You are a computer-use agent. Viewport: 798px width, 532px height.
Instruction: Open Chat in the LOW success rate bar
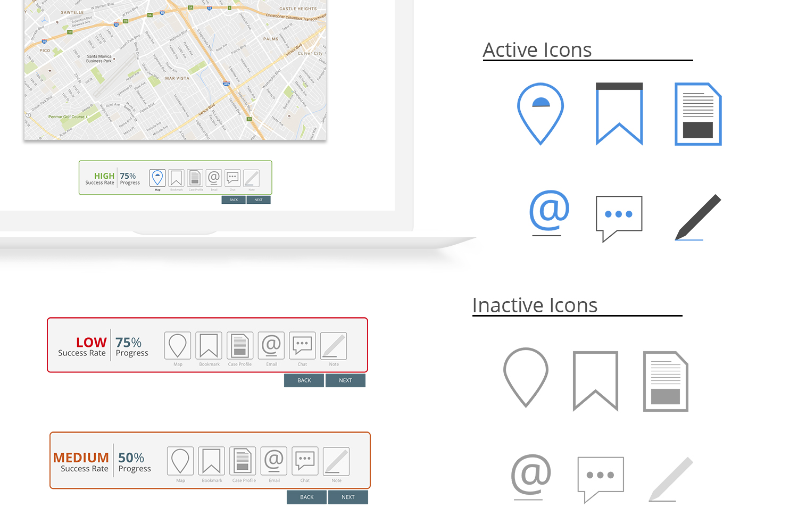coord(302,346)
